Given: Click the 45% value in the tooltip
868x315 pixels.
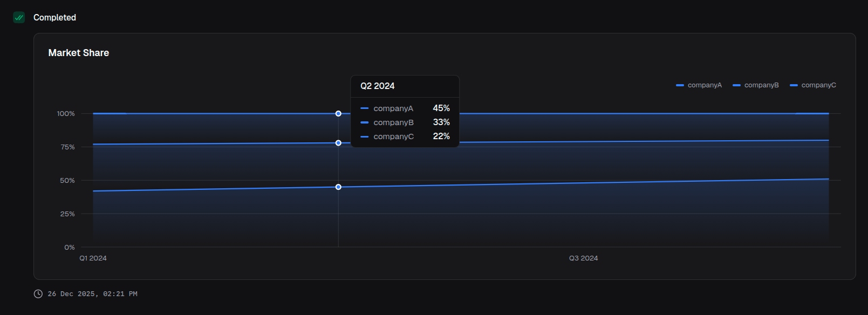Looking at the screenshot, I should point(441,108).
